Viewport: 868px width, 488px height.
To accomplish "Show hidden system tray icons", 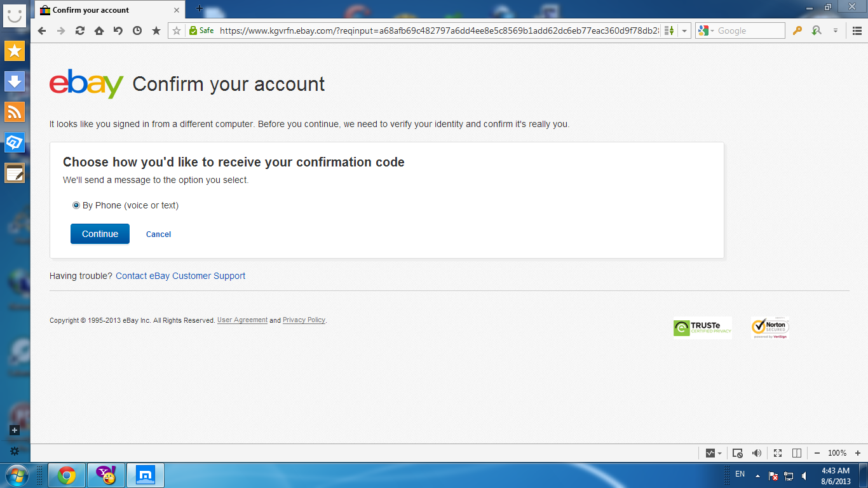I will point(757,475).
